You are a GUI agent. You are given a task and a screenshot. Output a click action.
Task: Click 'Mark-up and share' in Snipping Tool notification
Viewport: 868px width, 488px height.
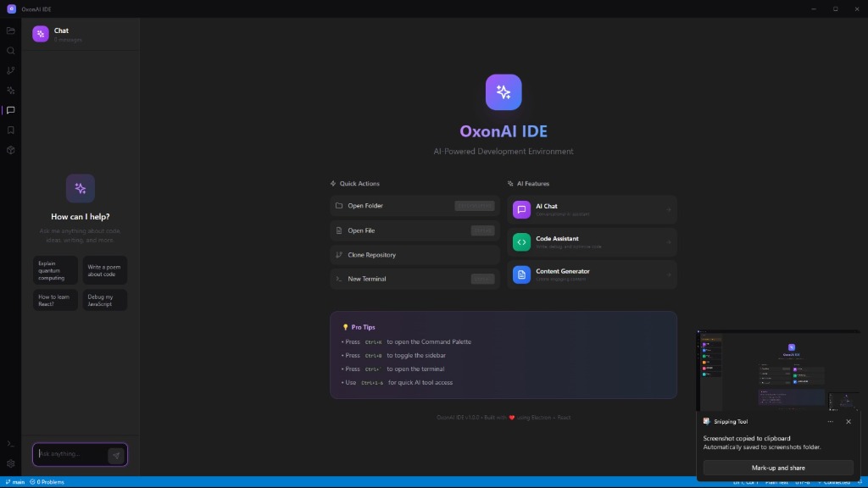point(777,468)
